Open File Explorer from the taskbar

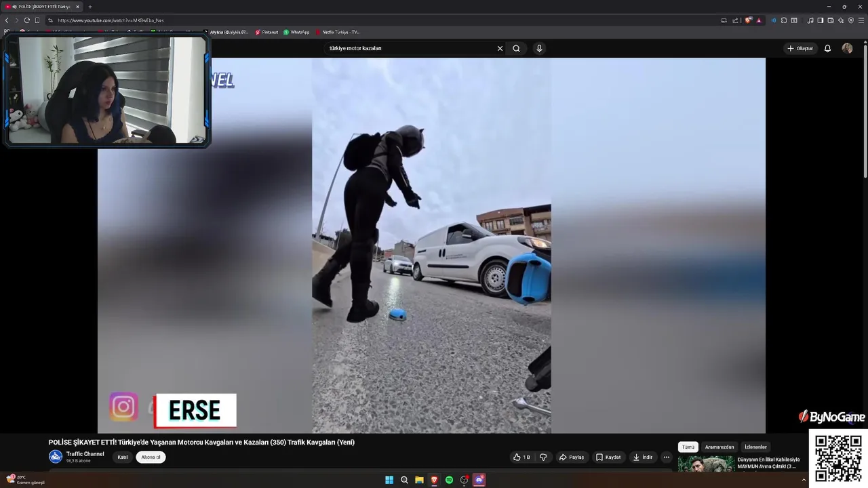pyautogui.click(x=419, y=480)
